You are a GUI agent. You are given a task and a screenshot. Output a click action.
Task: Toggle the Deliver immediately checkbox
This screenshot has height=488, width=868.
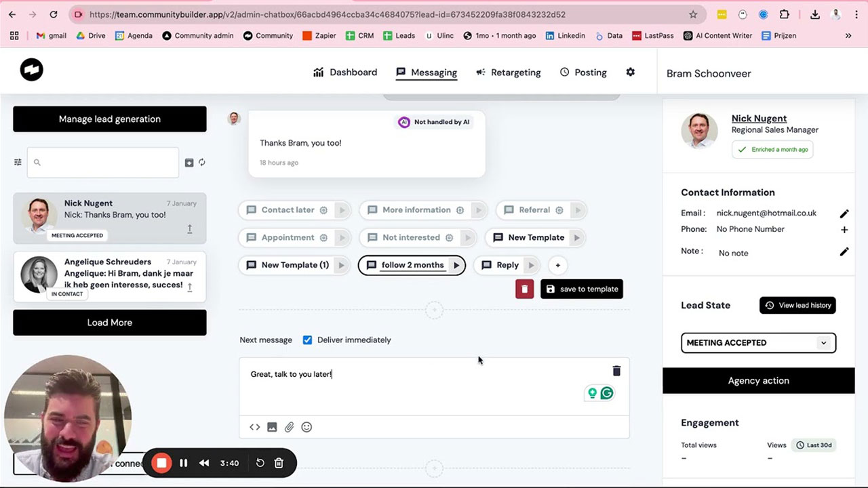coord(307,340)
